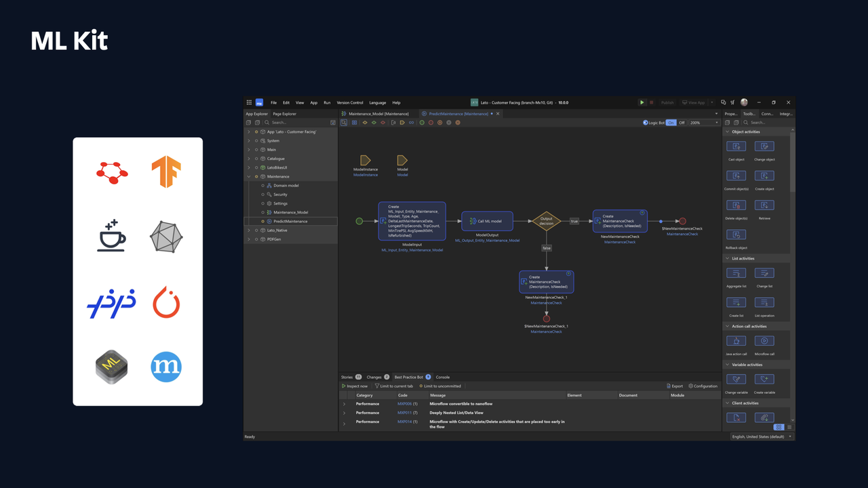Click the Export button
This screenshot has width=868, height=488.
click(675, 386)
